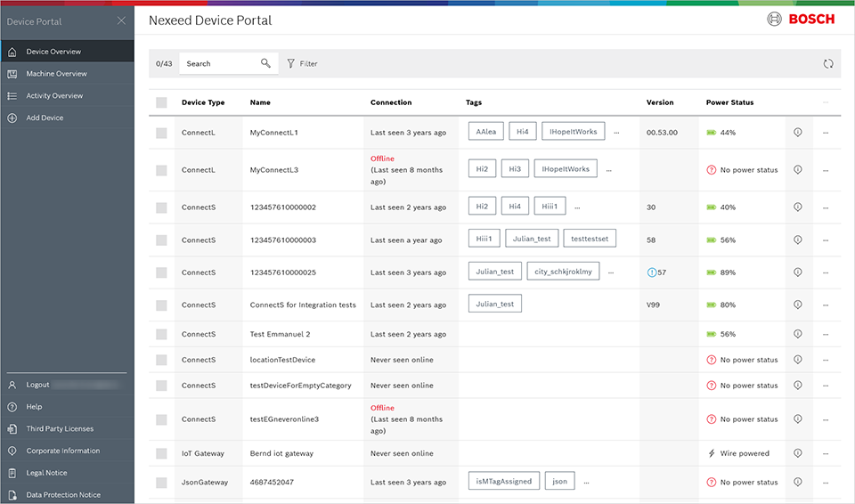This screenshot has width=855, height=504.
Task: Open info icon for MyConnectL1
Action: pyautogui.click(x=798, y=132)
